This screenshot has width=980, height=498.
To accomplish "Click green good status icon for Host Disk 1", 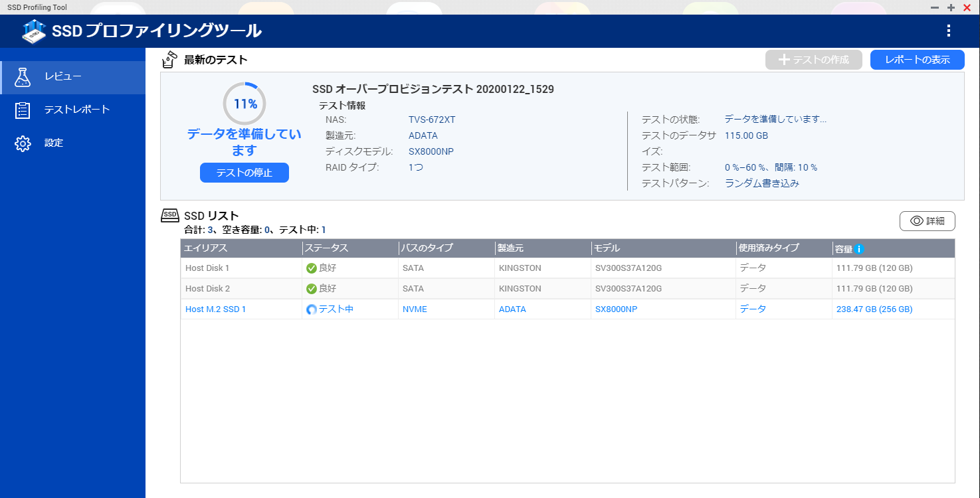I will pyautogui.click(x=311, y=268).
